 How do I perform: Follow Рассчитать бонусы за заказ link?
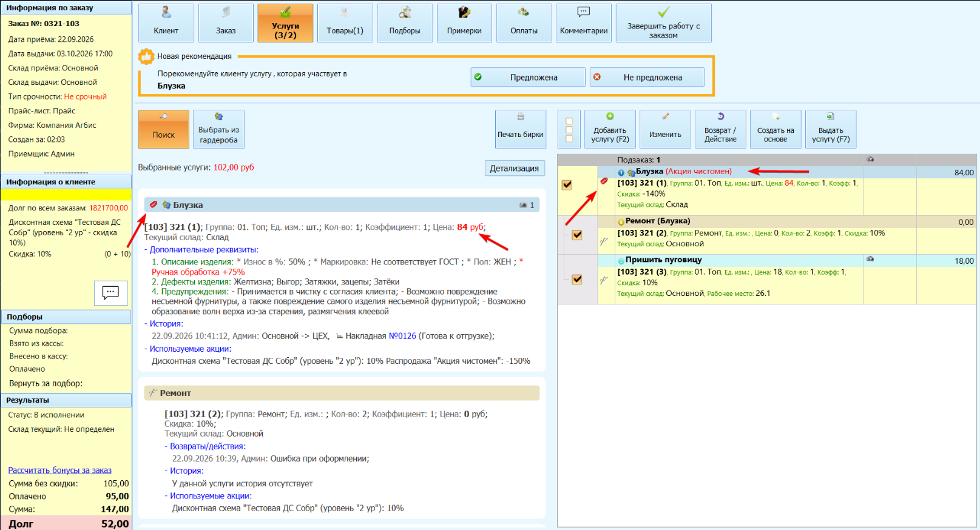(x=60, y=470)
